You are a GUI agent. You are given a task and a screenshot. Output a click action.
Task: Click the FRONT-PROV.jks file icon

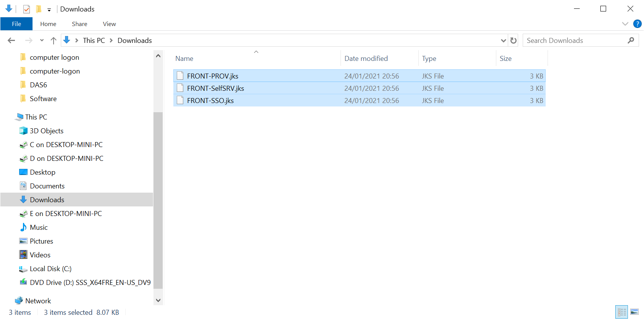(x=180, y=76)
